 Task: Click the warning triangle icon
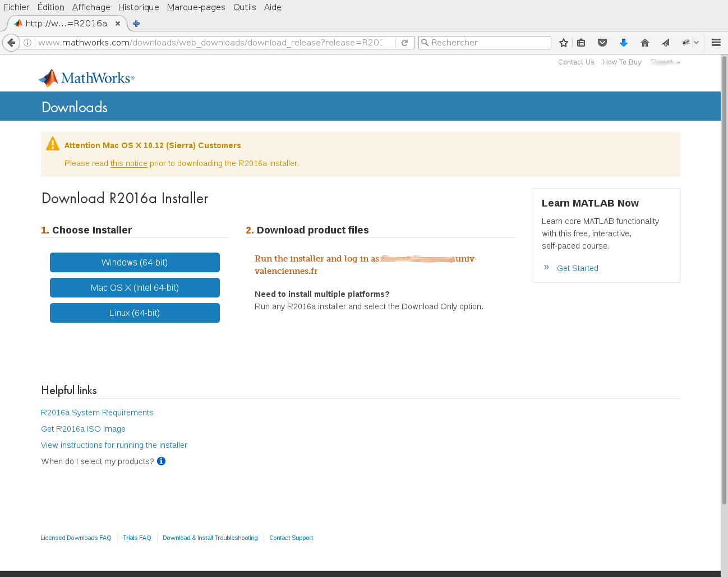[53, 144]
